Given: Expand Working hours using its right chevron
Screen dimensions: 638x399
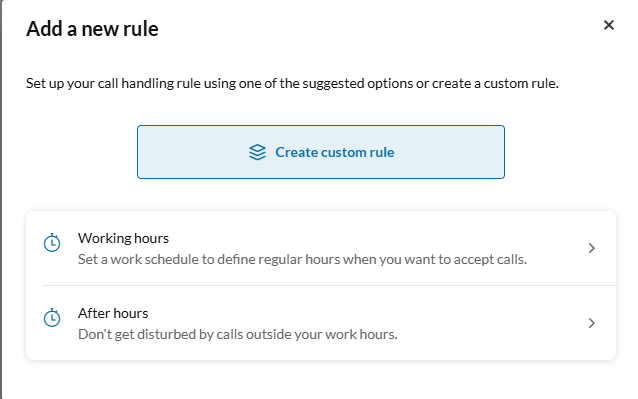Looking at the screenshot, I should tap(592, 248).
